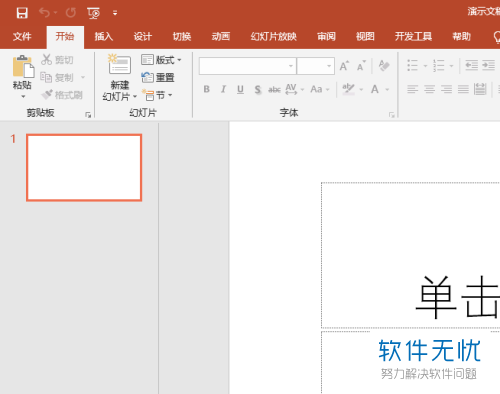Expand the 复制 copy options arrow

click(x=83, y=78)
